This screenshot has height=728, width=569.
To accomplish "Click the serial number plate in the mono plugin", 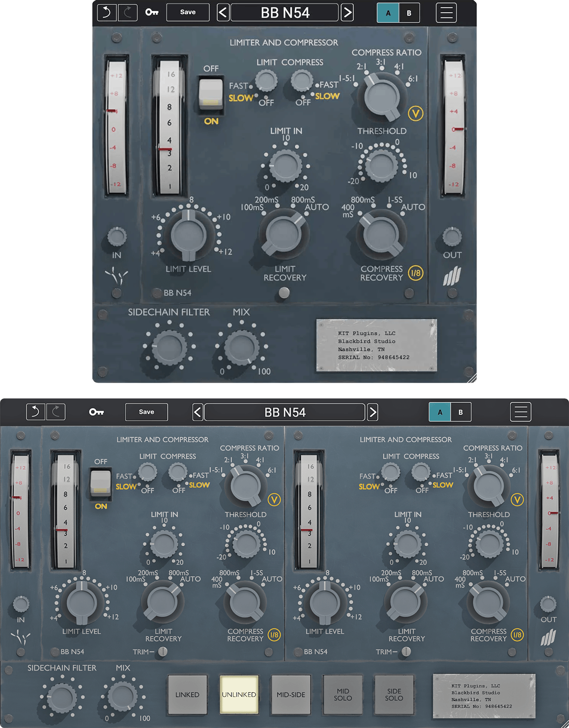I will 376,345.
